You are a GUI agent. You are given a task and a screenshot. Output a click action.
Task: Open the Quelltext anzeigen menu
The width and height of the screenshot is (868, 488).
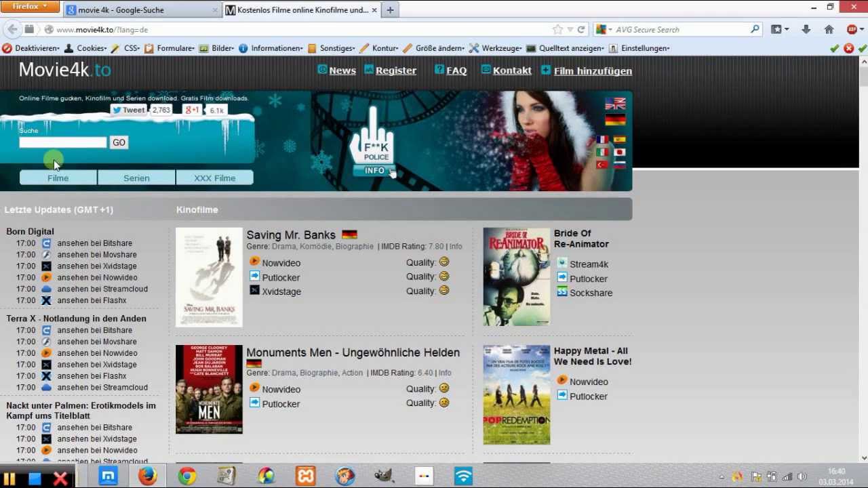[566, 48]
